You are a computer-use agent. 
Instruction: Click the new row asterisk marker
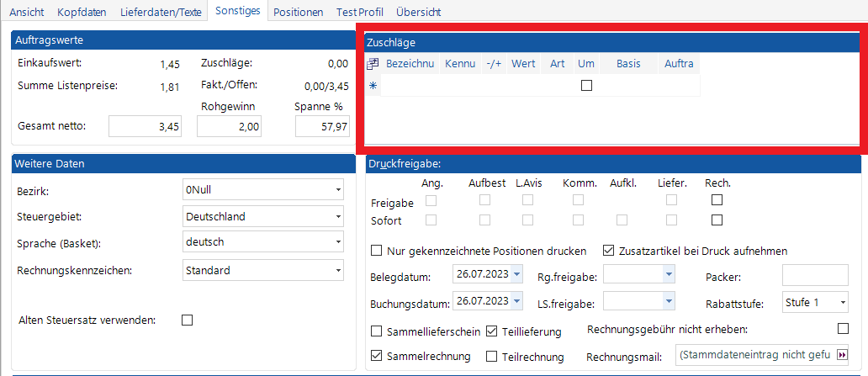coord(373,85)
